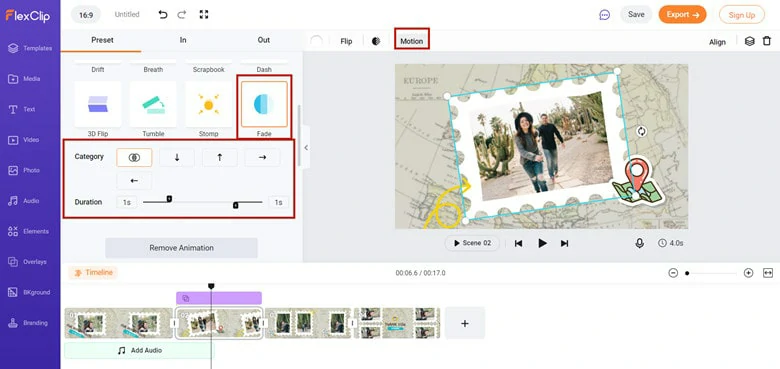780x369 pixels.
Task: Skip to the next scene
Action: [x=564, y=243]
